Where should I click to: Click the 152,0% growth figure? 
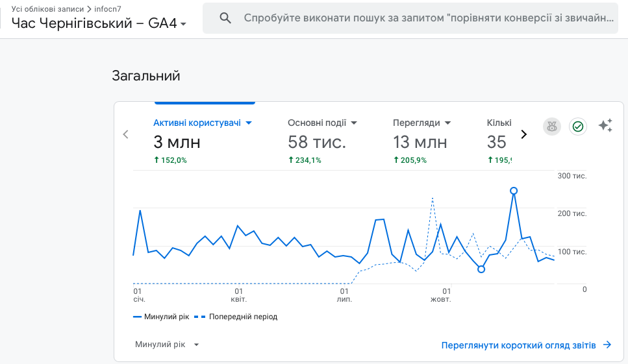click(x=171, y=160)
